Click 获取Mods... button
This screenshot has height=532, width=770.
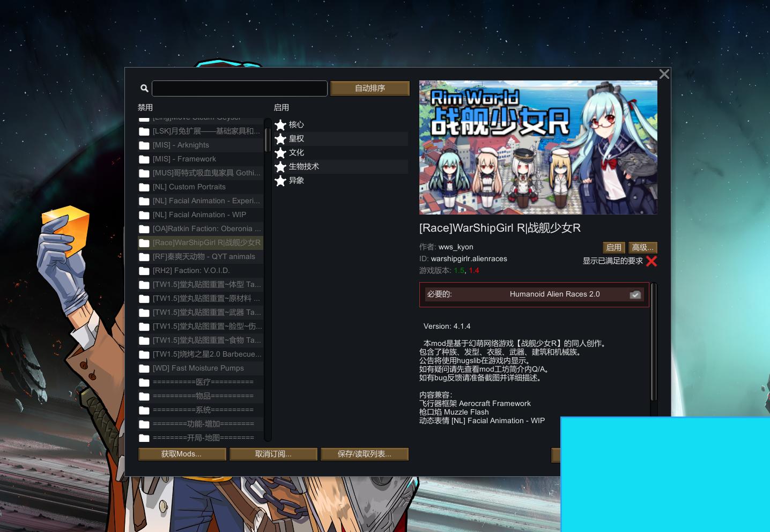pos(182,454)
